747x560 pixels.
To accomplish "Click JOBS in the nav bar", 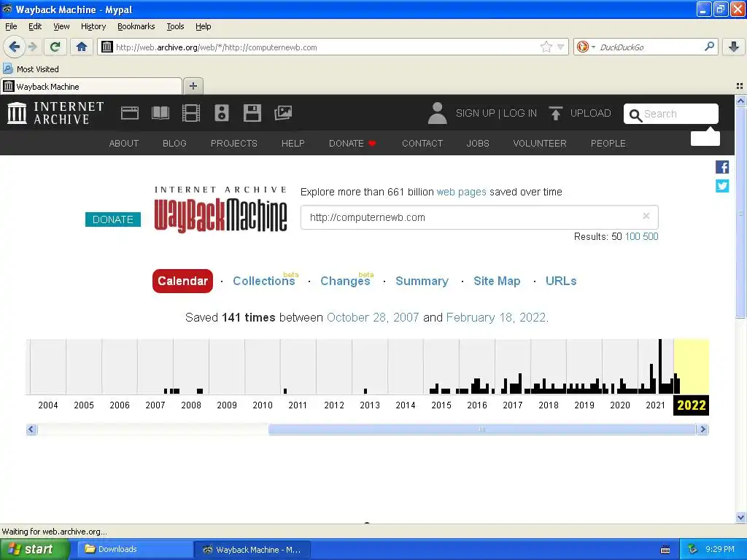I will coord(478,144).
